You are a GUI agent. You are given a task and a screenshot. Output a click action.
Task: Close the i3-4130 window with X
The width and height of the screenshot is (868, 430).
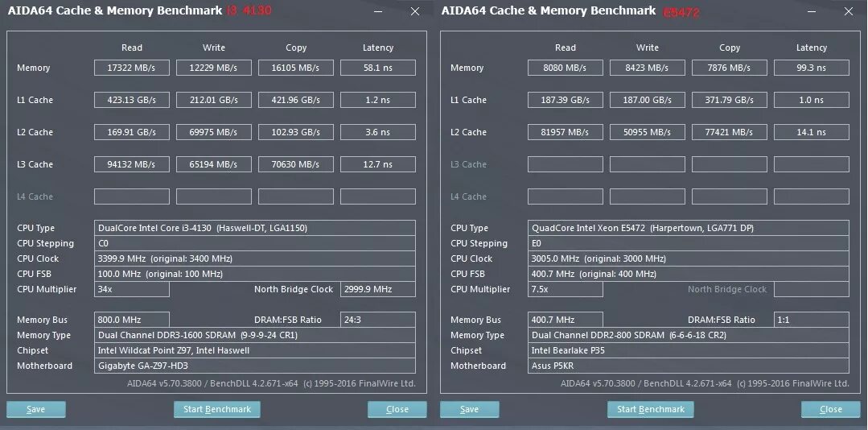[x=414, y=11]
